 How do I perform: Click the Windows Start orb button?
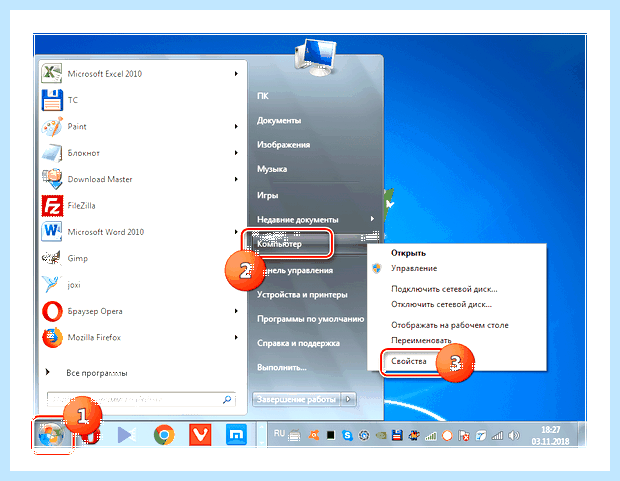click(51, 436)
